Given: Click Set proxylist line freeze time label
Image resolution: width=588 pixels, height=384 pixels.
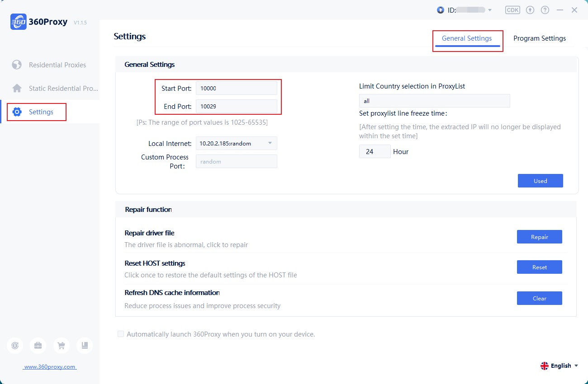Looking at the screenshot, I should [x=403, y=113].
